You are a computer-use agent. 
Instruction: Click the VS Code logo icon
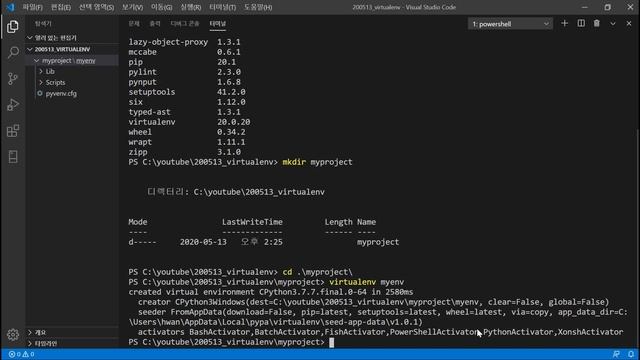[10, 7]
